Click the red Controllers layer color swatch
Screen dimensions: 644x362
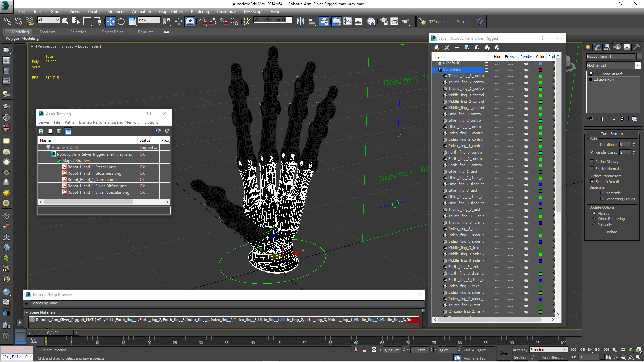[540, 70]
